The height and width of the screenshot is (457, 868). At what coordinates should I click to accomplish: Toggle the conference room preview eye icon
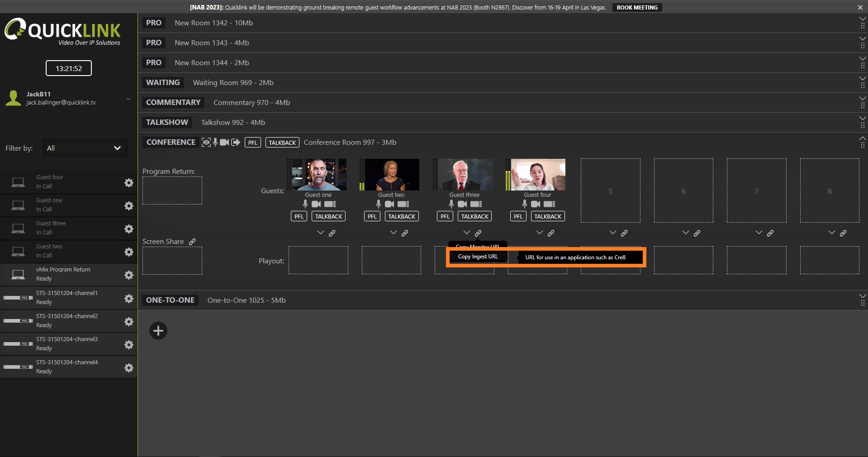click(206, 143)
